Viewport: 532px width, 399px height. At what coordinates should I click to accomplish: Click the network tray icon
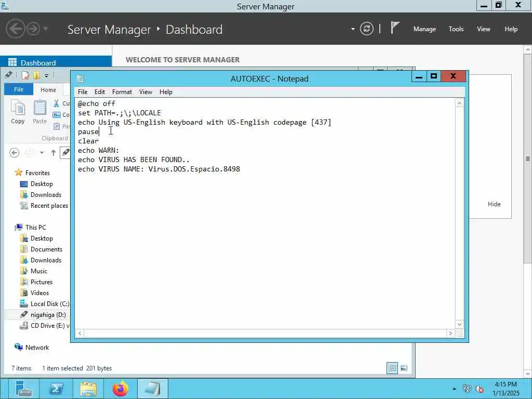pyautogui.click(x=467, y=389)
